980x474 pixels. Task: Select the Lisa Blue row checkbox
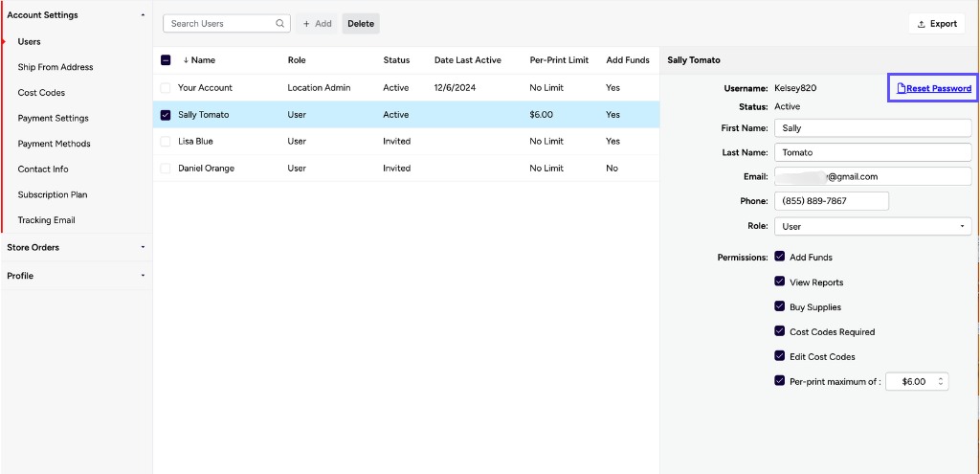tap(166, 142)
